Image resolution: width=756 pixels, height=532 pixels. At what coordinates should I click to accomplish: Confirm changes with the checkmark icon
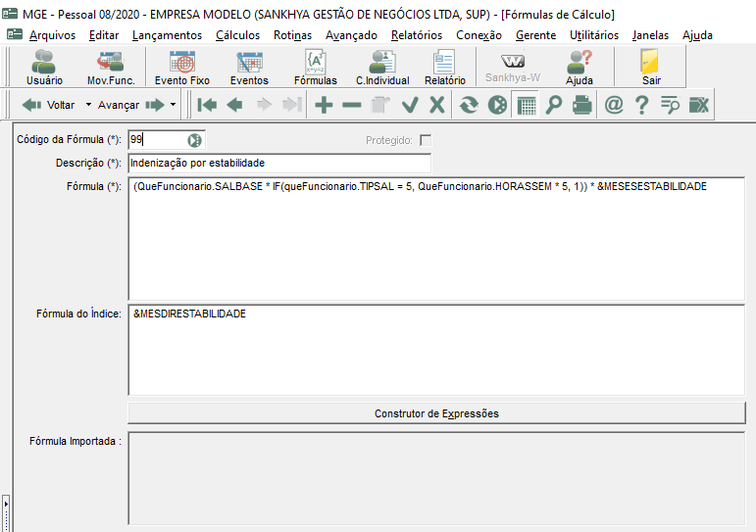pyautogui.click(x=410, y=105)
